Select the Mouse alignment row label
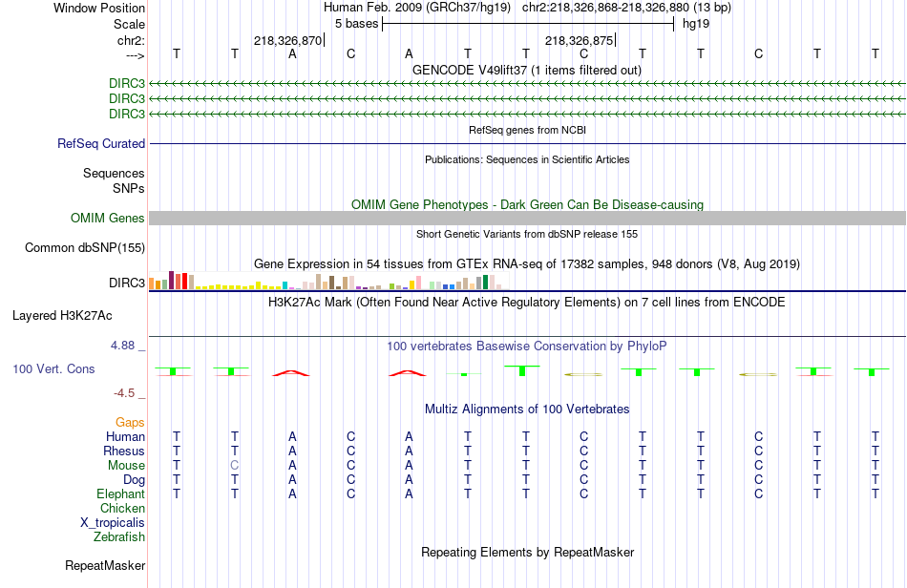Image resolution: width=907 pixels, height=588 pixels. [126, 466]
